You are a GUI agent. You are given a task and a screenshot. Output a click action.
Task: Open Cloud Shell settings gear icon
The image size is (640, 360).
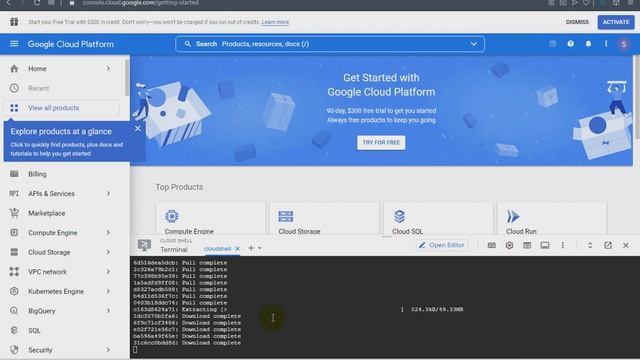pos(509,245)
